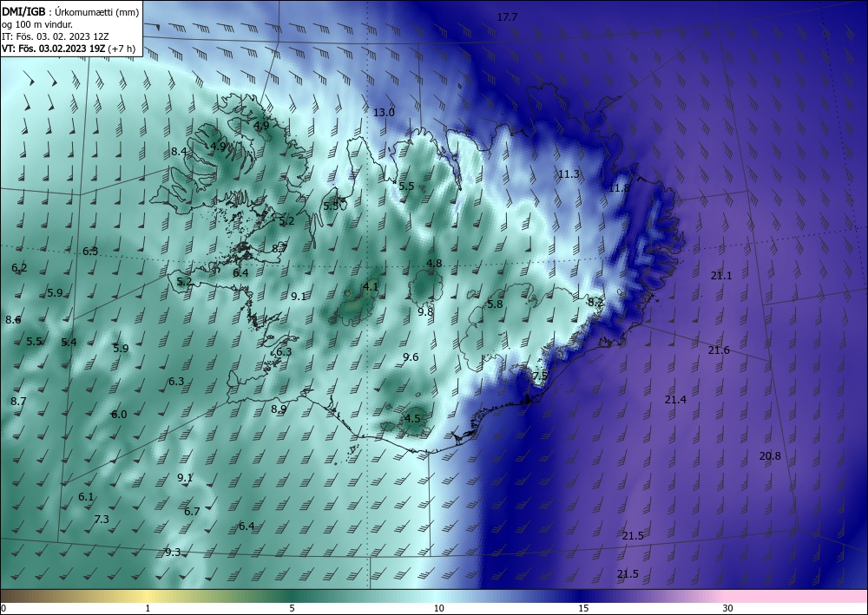
Task: Click the 8.2 map value
Action: (x=595, y=303)
